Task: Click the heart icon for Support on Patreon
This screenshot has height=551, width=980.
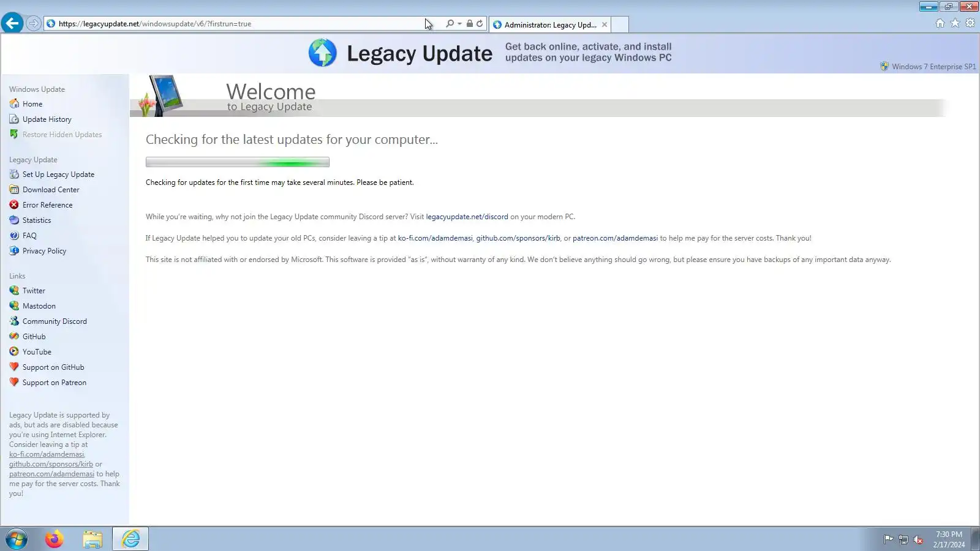Action: tap(14, 382)
